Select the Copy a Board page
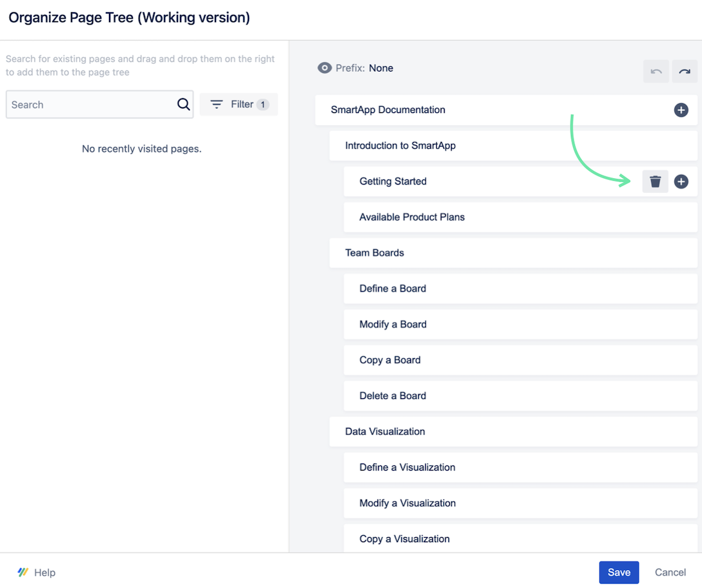 (391, 360)
